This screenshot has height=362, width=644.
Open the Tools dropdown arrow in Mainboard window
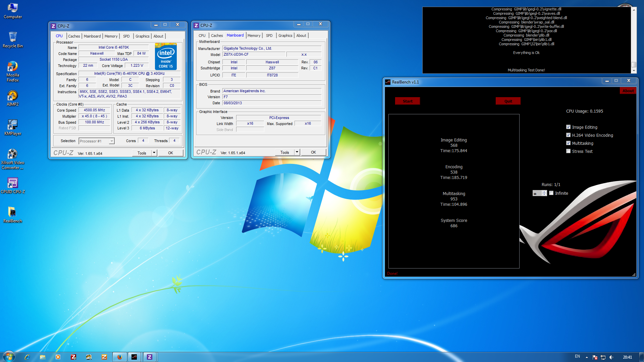[297, 152]
